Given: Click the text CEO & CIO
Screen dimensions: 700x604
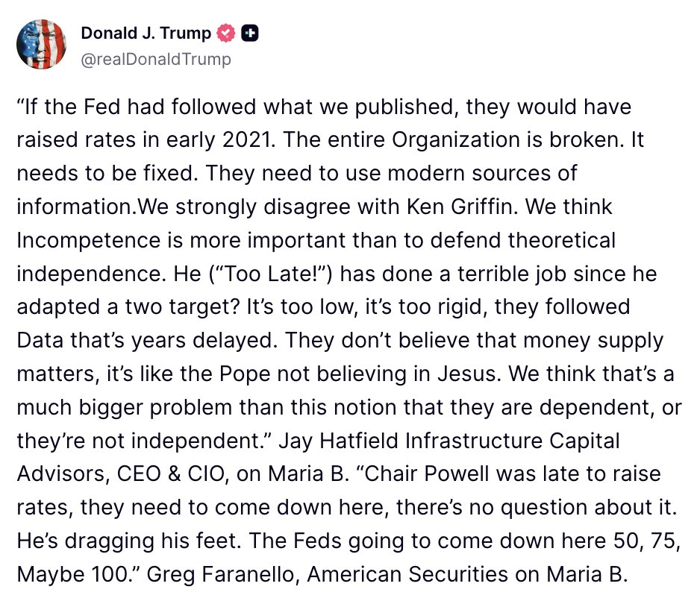Looking at the screenshot, I should pyautogui.click(x=171, y=474).
